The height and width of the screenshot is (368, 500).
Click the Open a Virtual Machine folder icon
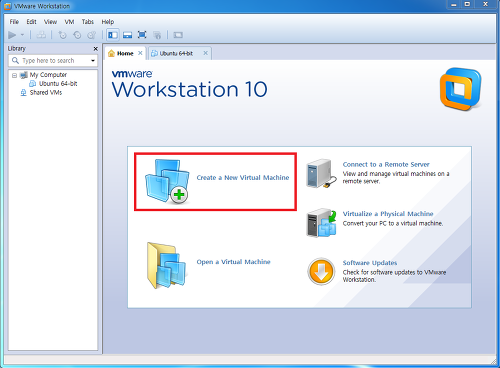(x=166, y=265)
